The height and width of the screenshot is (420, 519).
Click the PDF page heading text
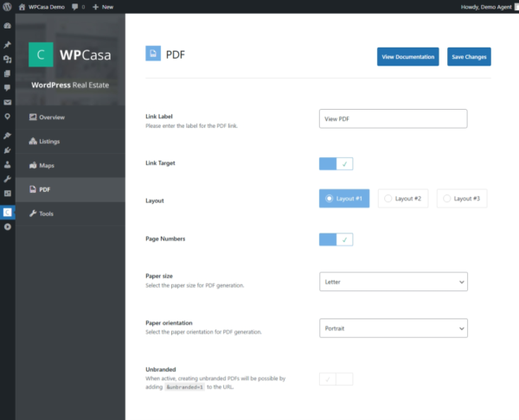[176, 54]
